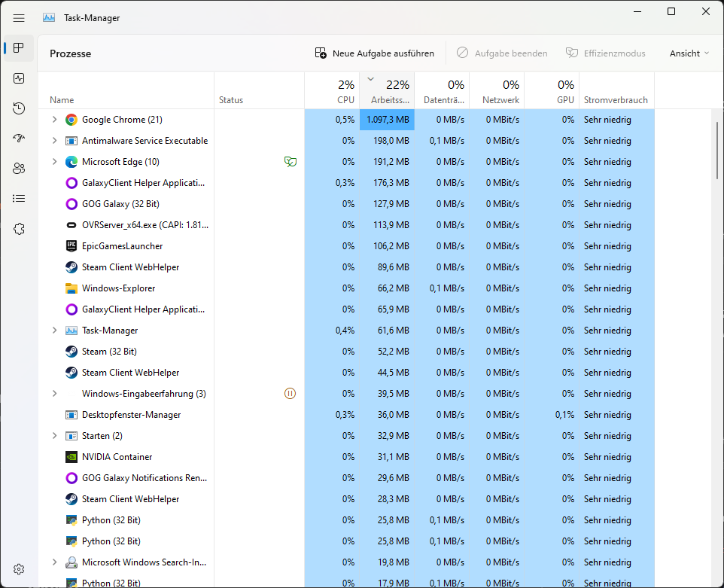
Task: Click the GOG Galaxy (32 Bit) icon
Action: (71, 204)
